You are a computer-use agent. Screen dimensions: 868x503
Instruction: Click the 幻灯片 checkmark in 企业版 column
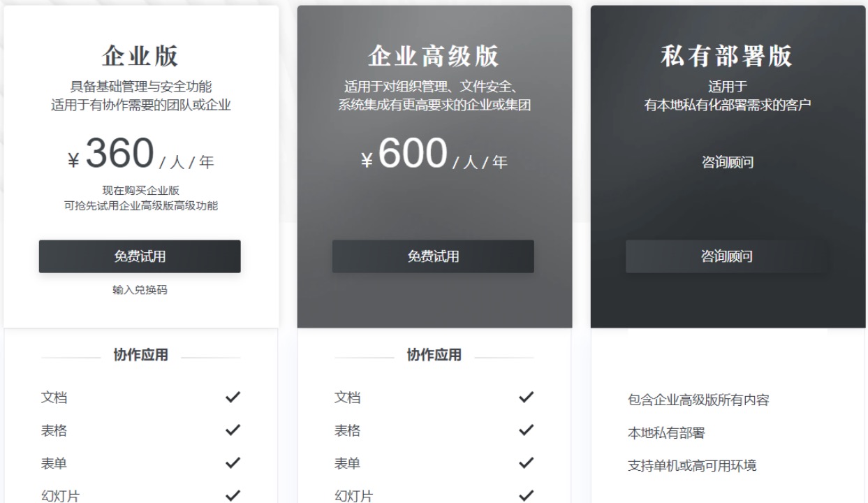(x=233, y=495)
